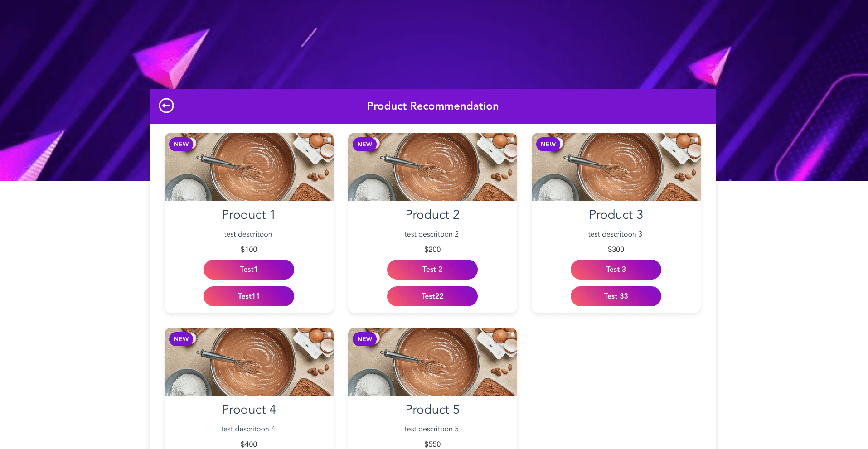The height and width of the screenshot is (449, 868).
Task: Open the Product 3 image thumbnail
Action: click(616, 167)
